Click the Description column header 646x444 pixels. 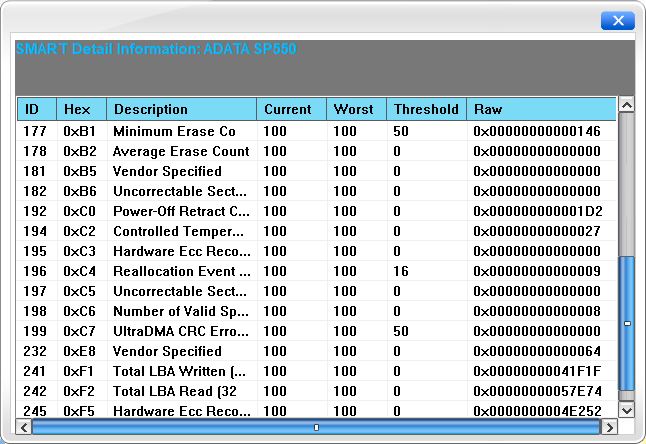point(182,109)
